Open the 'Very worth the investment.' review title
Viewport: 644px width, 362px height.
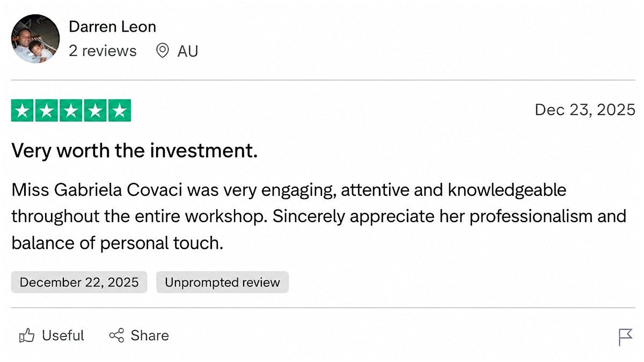(134, 151)
